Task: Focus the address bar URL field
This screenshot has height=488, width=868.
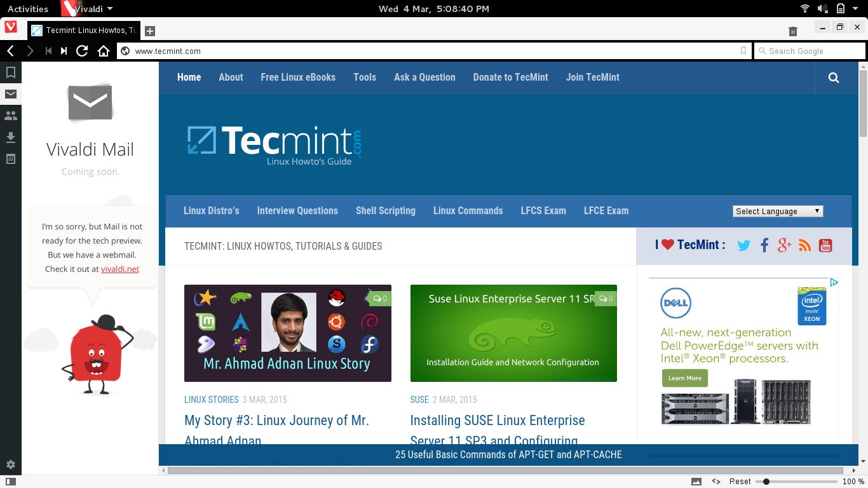Action: click(x=436, y=51)
